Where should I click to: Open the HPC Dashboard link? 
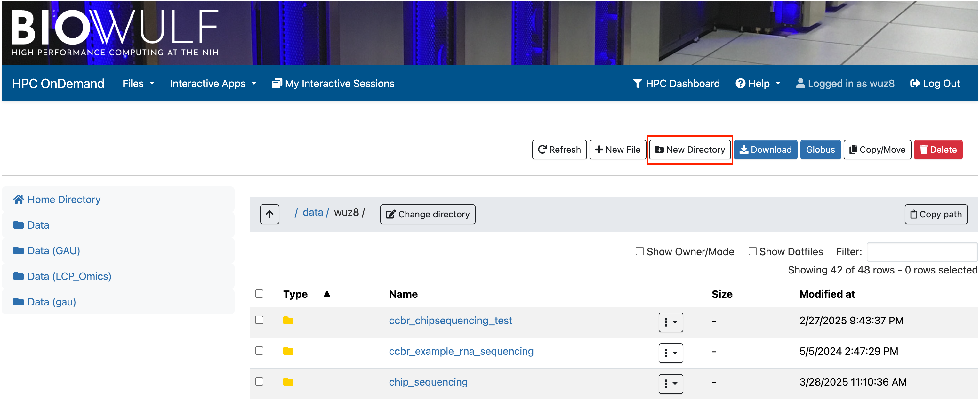tap(676, 83)
